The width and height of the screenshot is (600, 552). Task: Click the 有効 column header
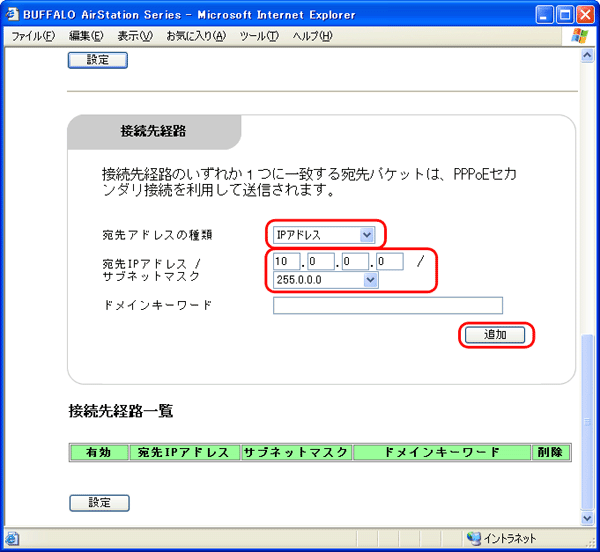click(x=99, y=452)
